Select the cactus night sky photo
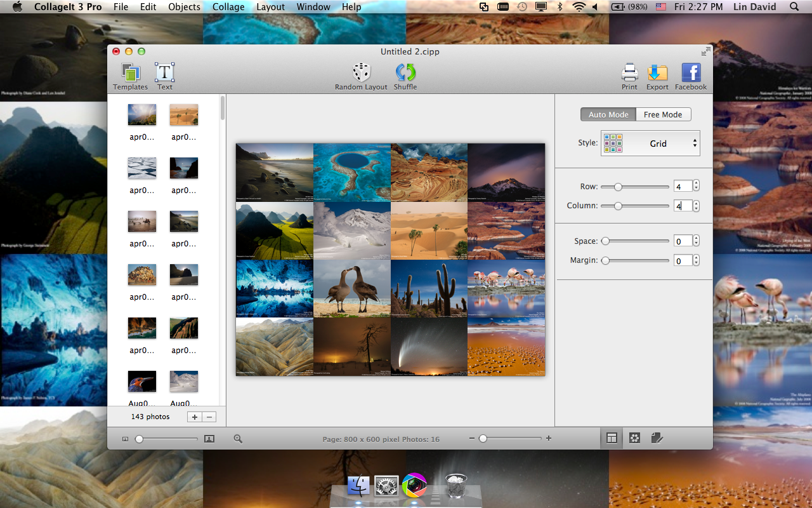Viewport: 812px width, 508px height. tap(429, 289)
